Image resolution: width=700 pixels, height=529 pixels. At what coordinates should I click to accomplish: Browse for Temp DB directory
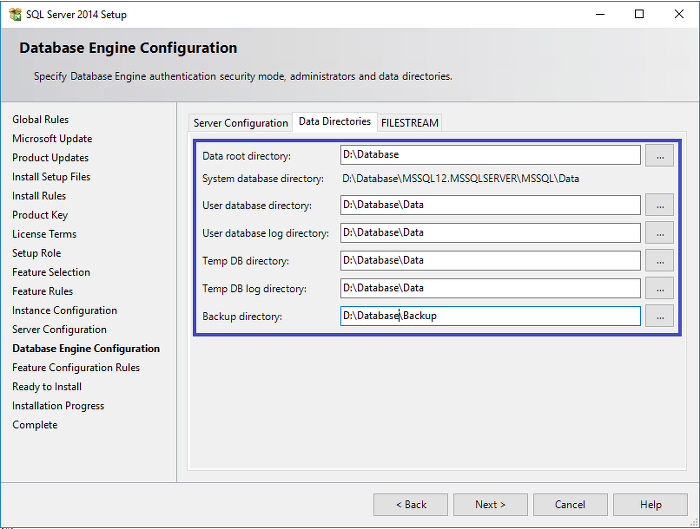click(659, 261)
